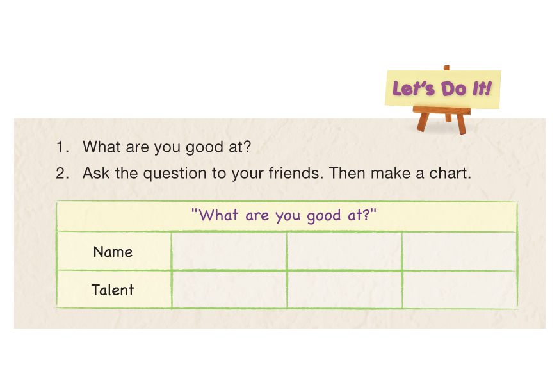The image size is (559, 392).
Task: Click the list number "2."
Action: pos(61,173)
